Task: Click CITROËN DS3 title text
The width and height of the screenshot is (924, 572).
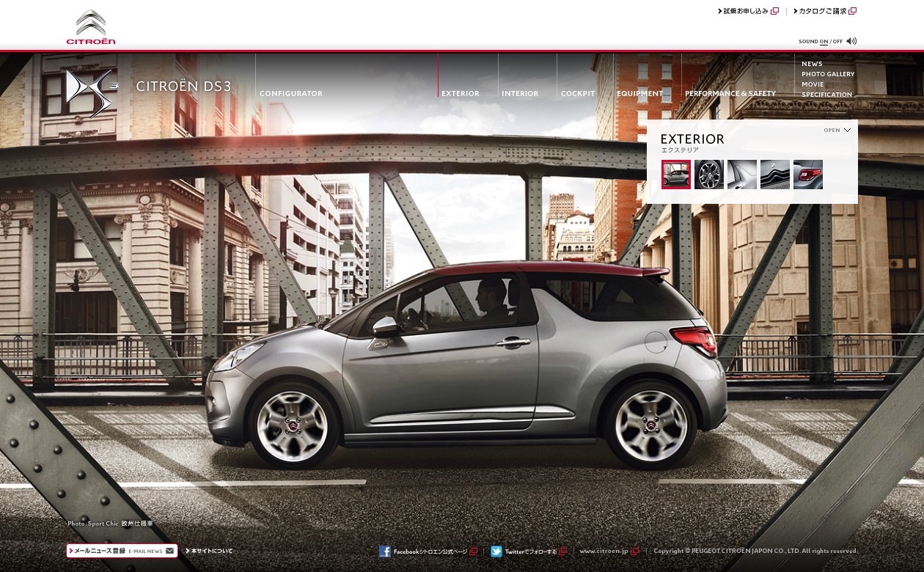Action: click(183, 87)
